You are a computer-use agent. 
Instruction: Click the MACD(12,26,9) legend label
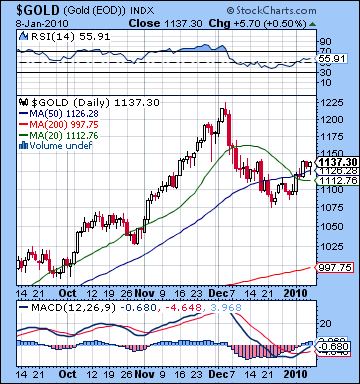73,307
